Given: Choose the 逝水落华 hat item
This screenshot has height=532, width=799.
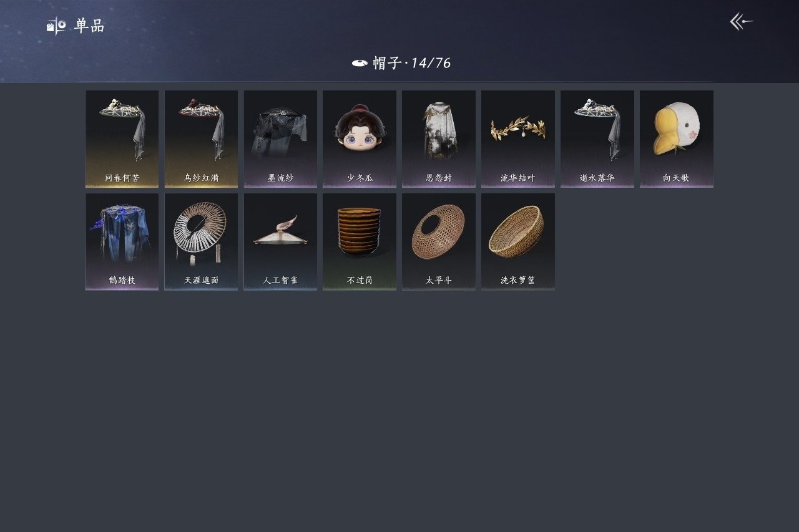Looking at the screenshot, I should (x=597, y=139).
